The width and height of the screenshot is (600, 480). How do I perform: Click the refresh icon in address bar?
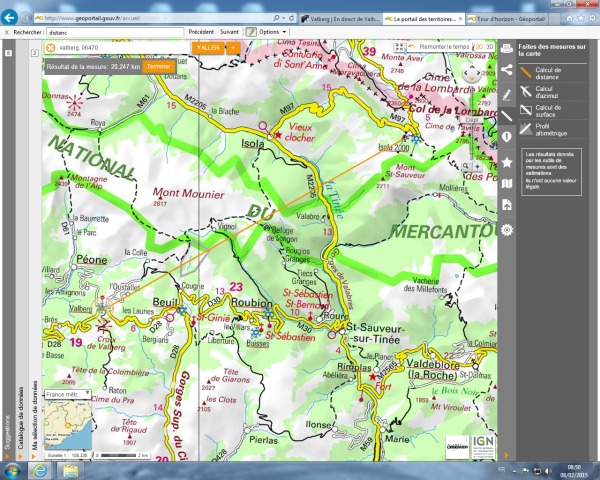pyautogui.click(x=292, y=18)
